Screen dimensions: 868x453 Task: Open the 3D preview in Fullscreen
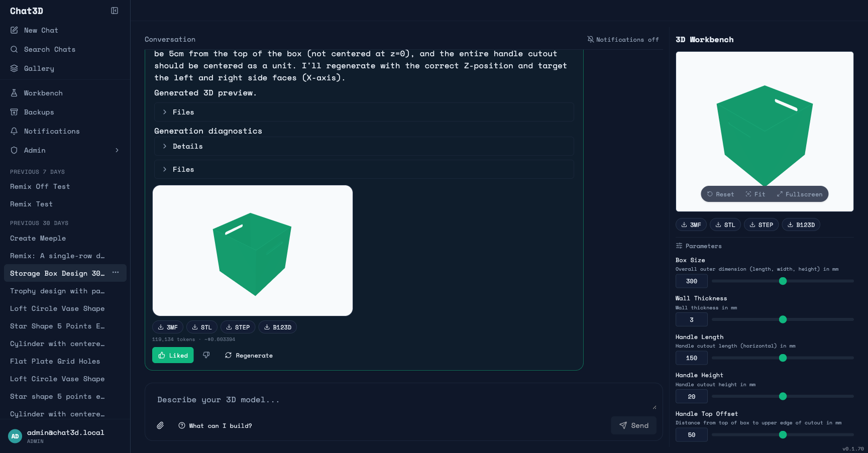click(x=800, y=194)
